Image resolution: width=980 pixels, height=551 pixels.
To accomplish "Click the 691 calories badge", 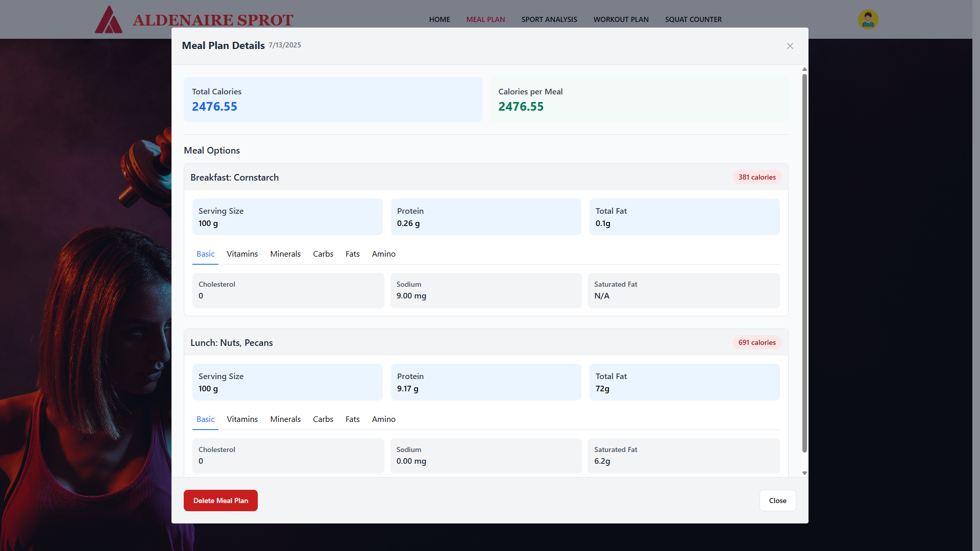I will point(757,342).
